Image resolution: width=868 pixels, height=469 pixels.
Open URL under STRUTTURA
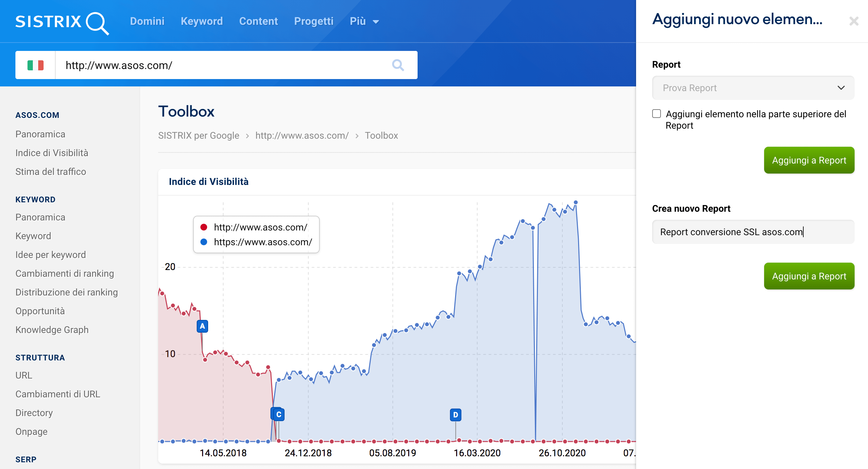click(x=24, y=375)
